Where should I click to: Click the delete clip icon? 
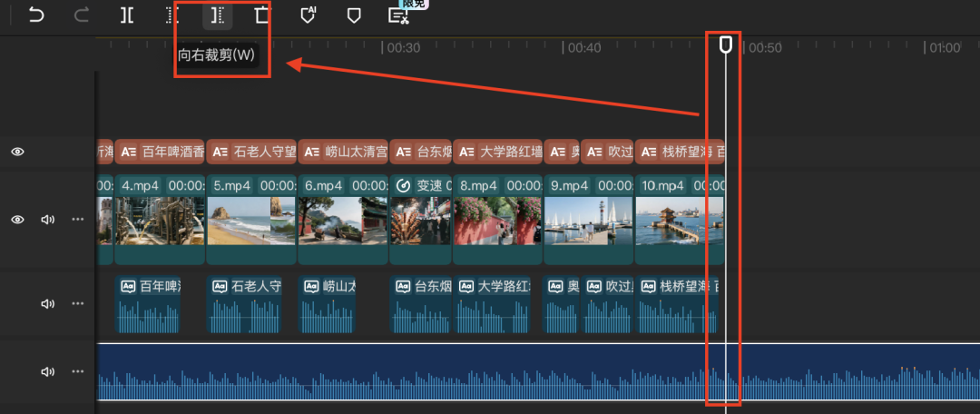(x=262, y=15)
